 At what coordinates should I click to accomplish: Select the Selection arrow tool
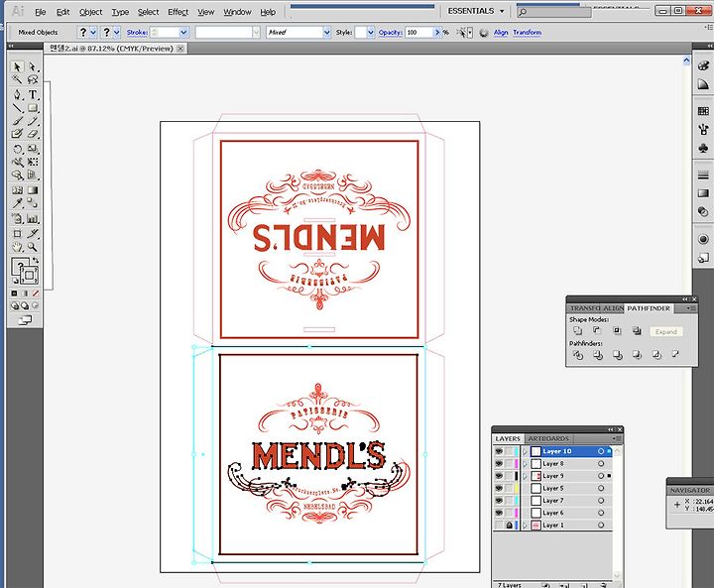(x=17, y=67)
